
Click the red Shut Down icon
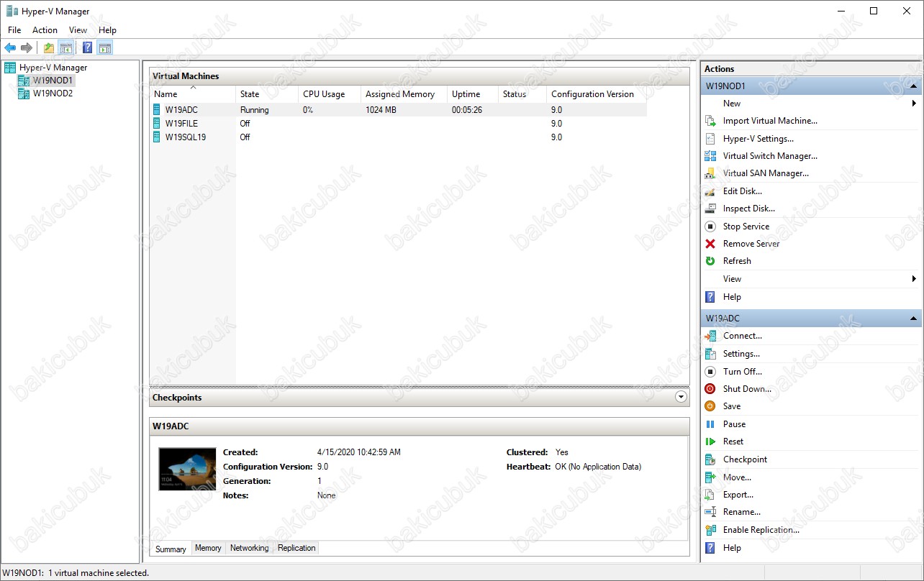[710, 389]
